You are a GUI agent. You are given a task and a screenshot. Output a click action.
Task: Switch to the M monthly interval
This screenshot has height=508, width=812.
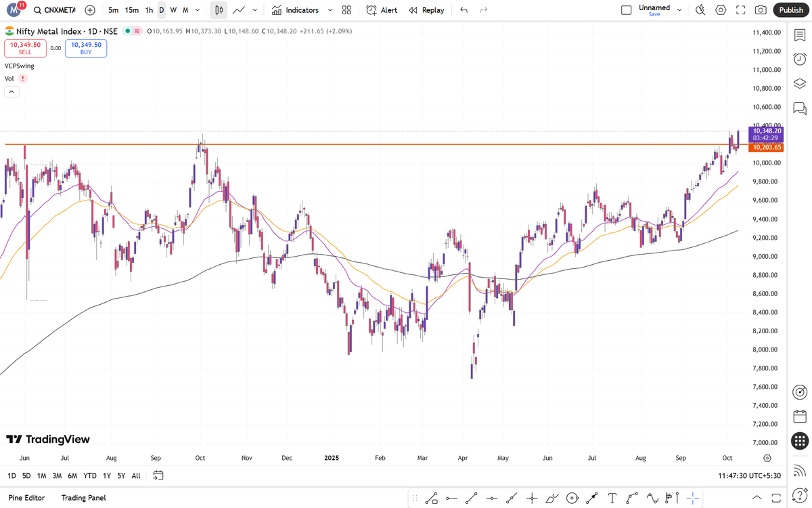click(185, 10)
